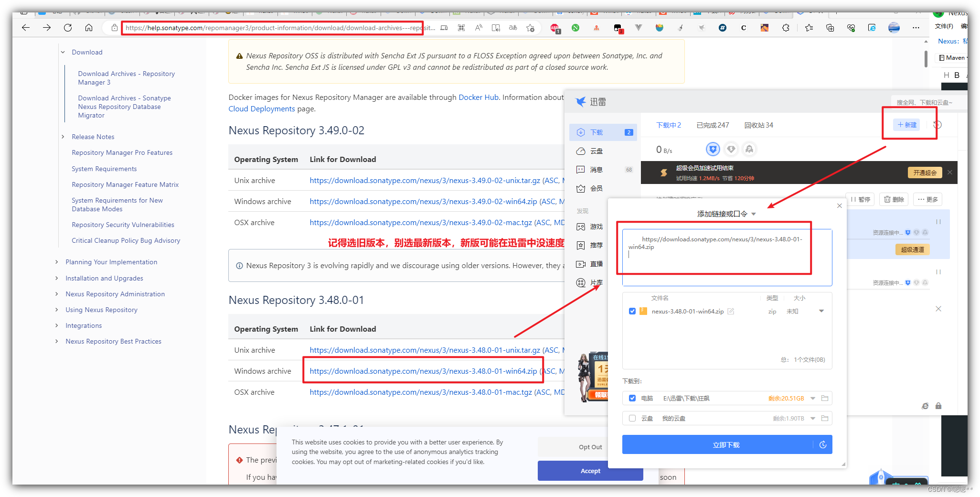Image resolution: width=980 pixels, height=497 pixels.
Task: Open 添加链接或口令 dropdown arrow
Action: click(754, 214)
